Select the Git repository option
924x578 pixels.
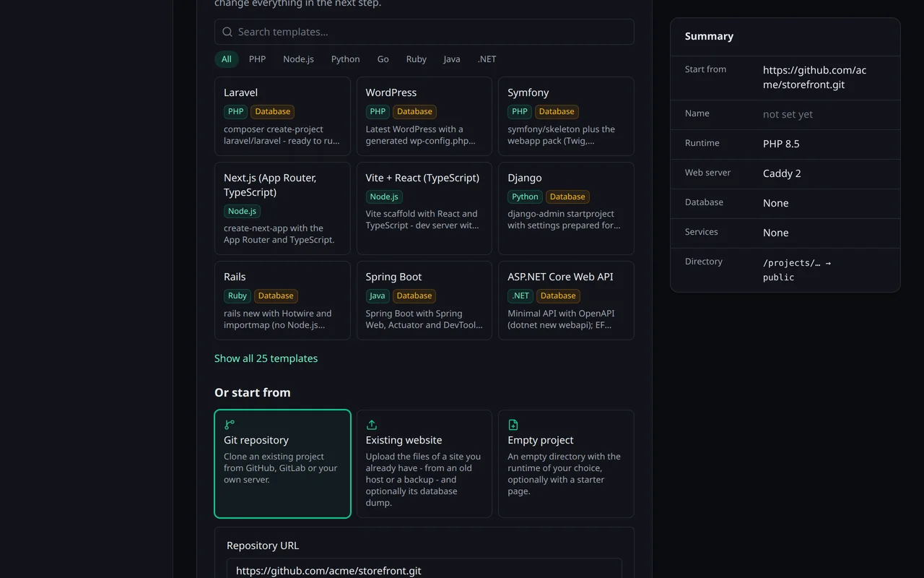[x=282, y=464]
